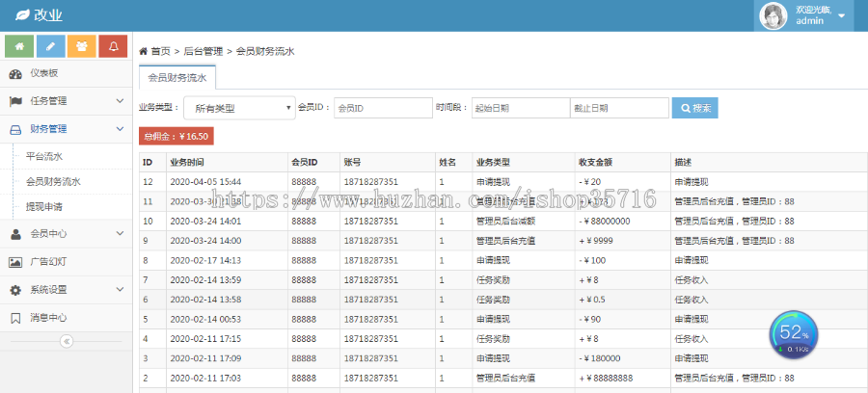Collapse the sidebar with double-arrow icon
Screen dimensions: 868x393
pos(66,341)
